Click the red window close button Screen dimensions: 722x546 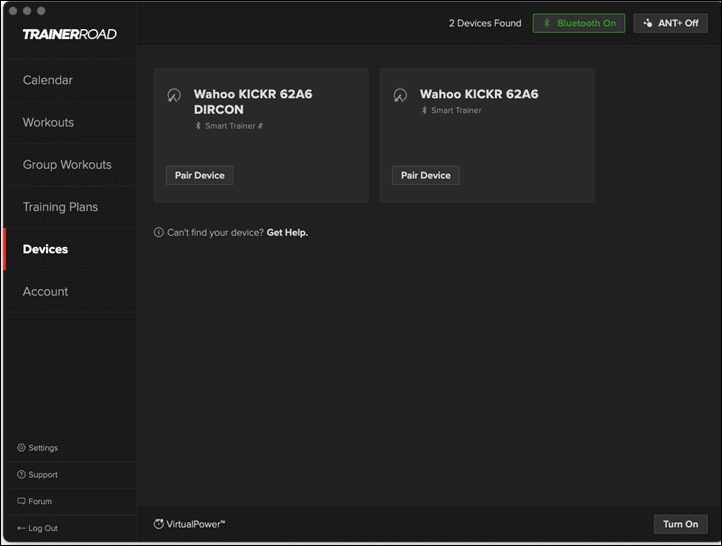(x=13, y=11)
